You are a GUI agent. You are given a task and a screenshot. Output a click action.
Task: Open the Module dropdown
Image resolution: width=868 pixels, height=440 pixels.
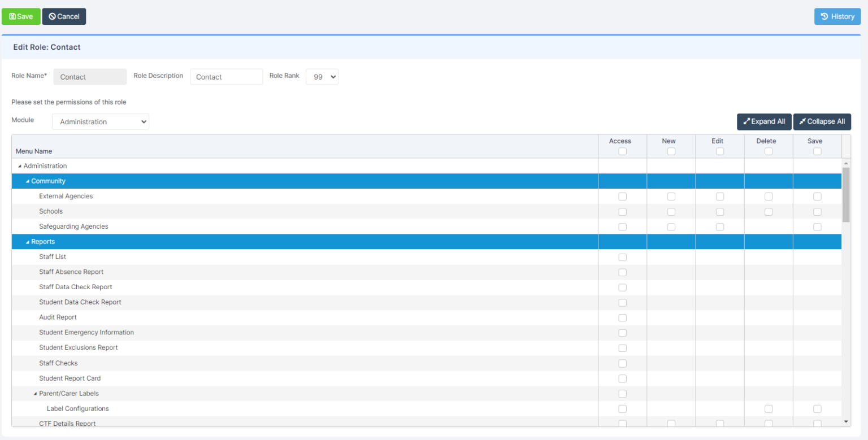pyautogui.click(x=100, y=121)
